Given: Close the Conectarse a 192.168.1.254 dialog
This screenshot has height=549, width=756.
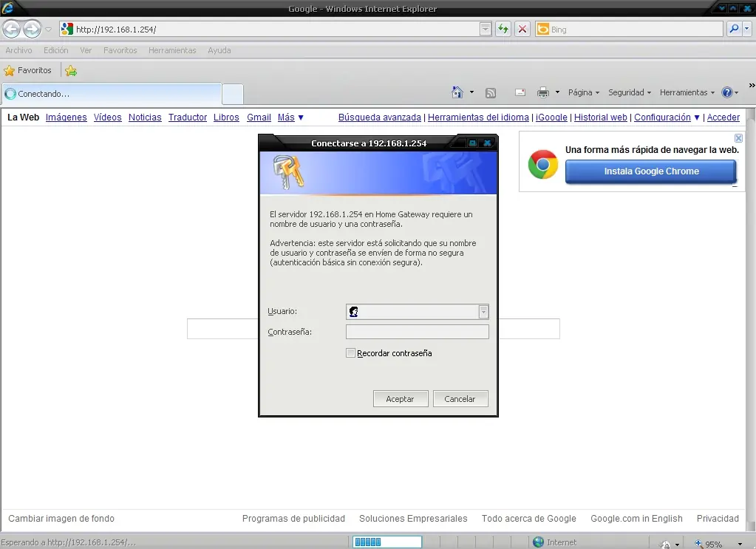Looking at the screenshot, I should pos(487,143).
